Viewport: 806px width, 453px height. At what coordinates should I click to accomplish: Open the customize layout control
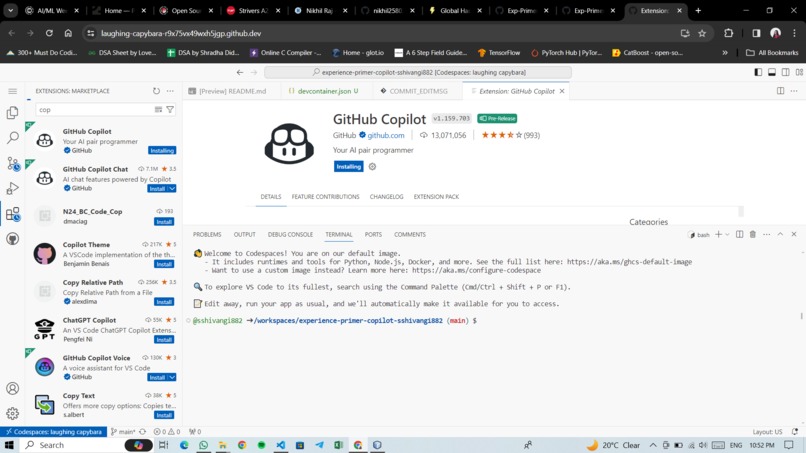(x=799, y=73)
